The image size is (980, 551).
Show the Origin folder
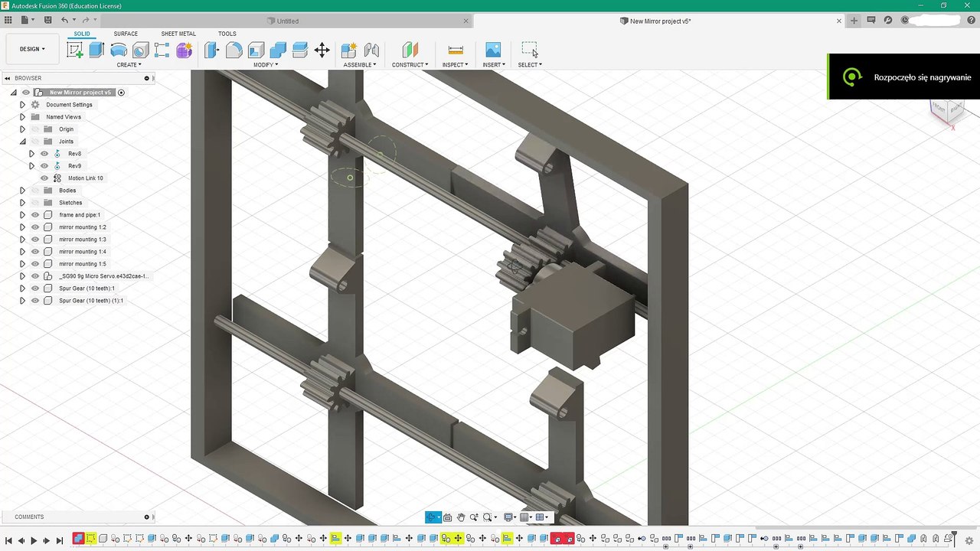pyautogui.click(x=35, y=129)
